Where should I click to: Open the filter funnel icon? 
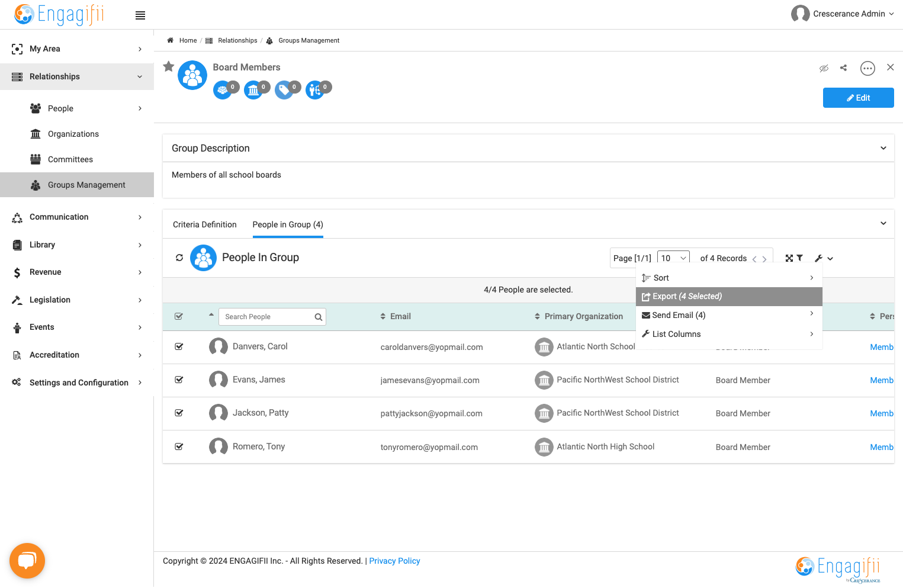tap(800, 258)
